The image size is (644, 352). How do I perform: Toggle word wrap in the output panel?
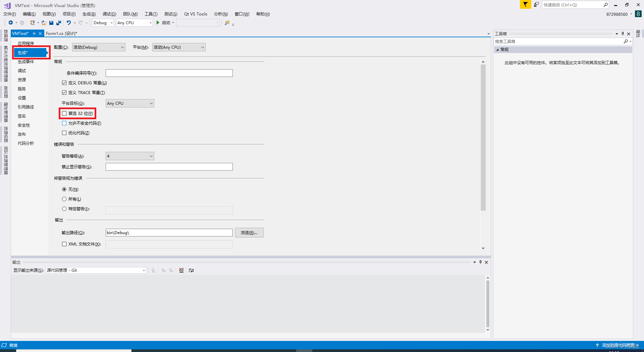coord(191,270)
